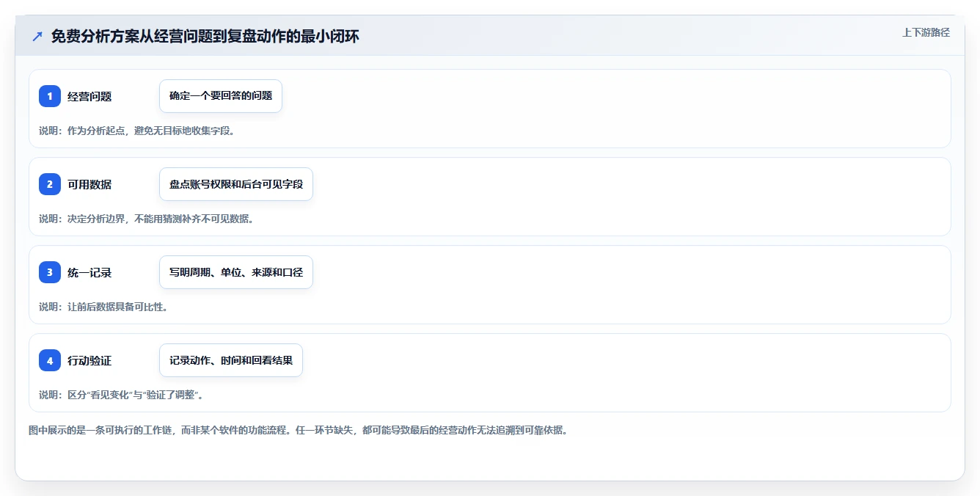Click the step 2 number badge
This screenshot has width=980, height=496.
(50, 184)
